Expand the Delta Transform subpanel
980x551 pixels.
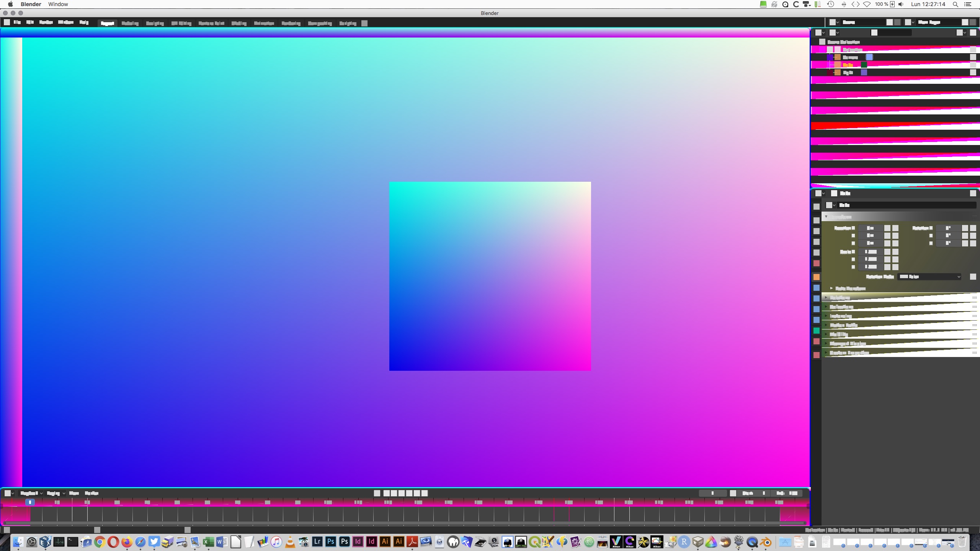(848, 289)
